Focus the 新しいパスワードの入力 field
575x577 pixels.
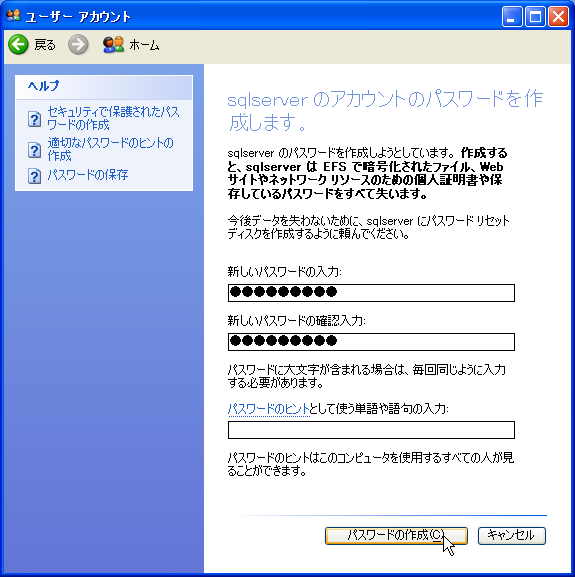tap(371, 293)
